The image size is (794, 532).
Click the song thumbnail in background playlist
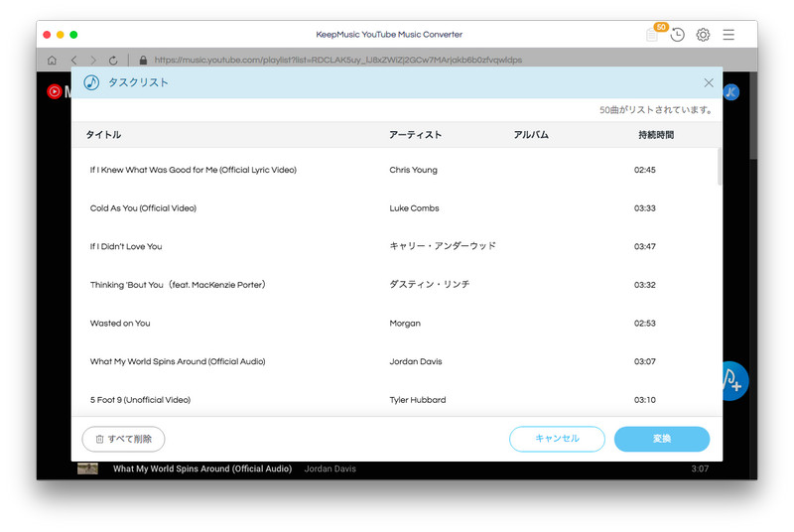(x=87, y=469)
